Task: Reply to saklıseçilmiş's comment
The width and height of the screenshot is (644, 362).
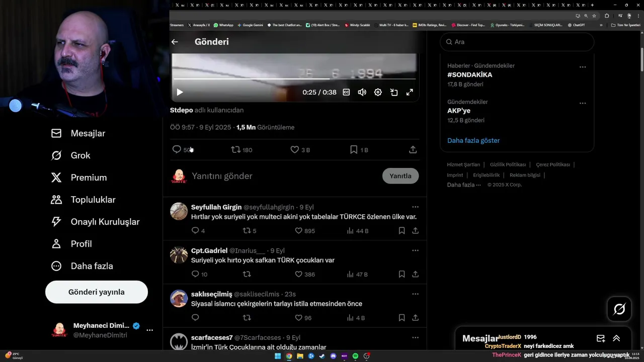Action: (x=195, y=318)
